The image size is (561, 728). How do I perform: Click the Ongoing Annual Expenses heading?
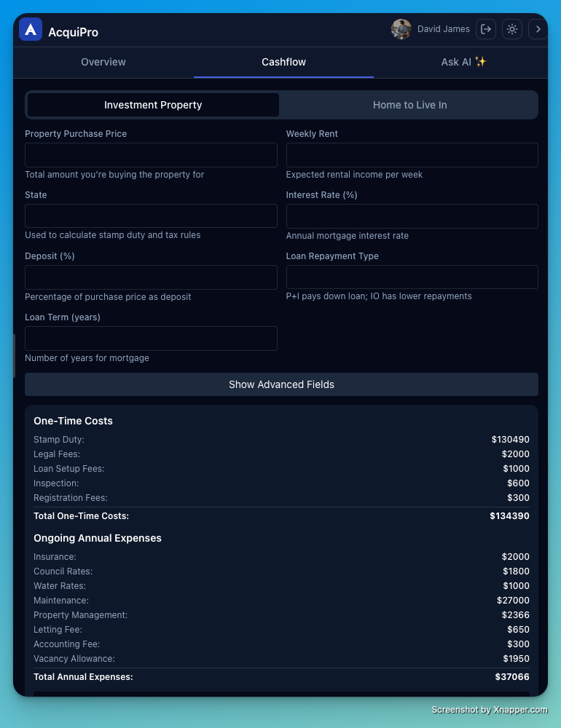[x=98, y=538]
